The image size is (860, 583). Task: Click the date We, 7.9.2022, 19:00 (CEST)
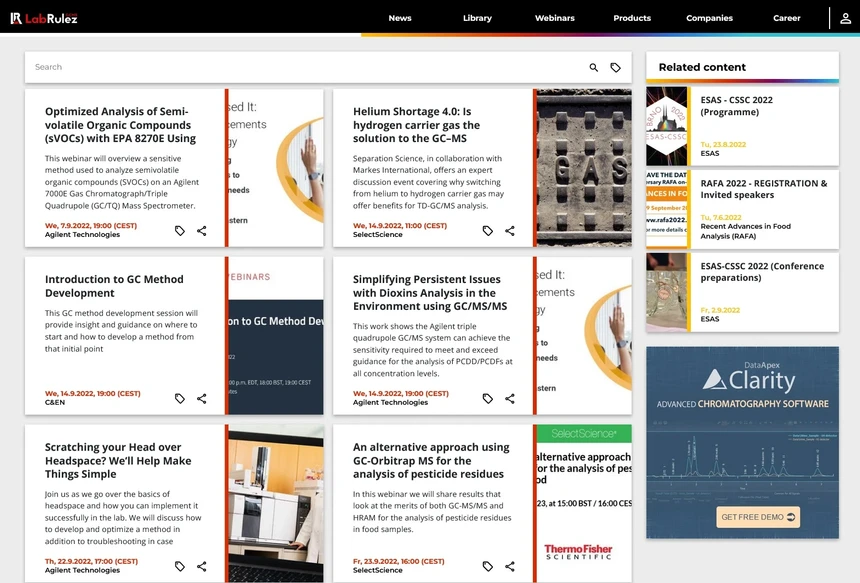click(91, 226)
